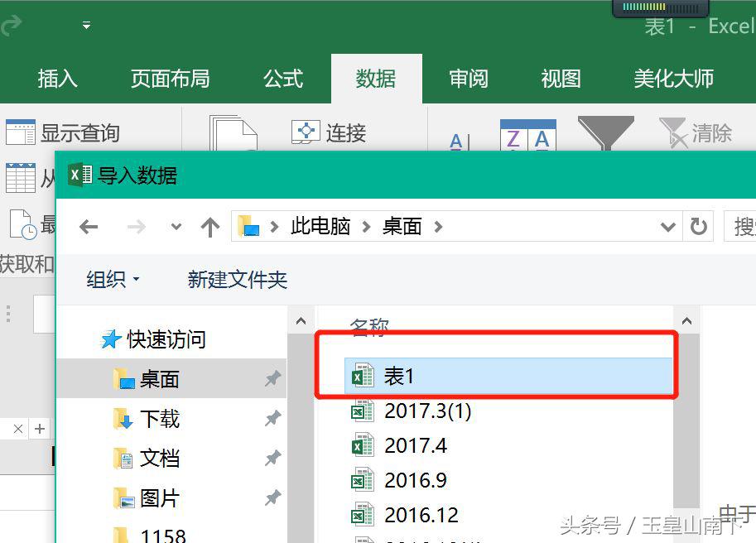This screenshot has height=543, width=756.
Task: Unpin the 下载 folder
Action: 272,419
